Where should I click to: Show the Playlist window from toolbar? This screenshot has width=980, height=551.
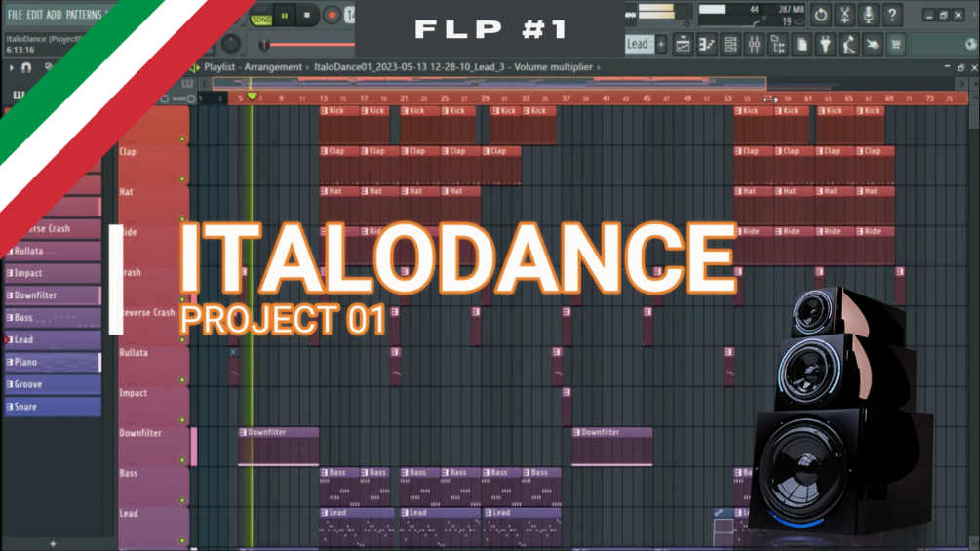684,44
